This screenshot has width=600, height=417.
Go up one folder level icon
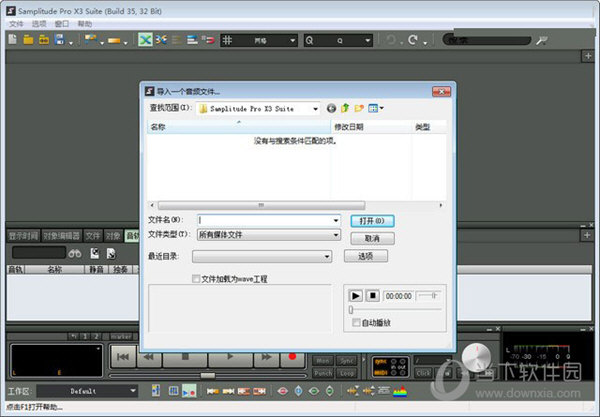[345, 107]
